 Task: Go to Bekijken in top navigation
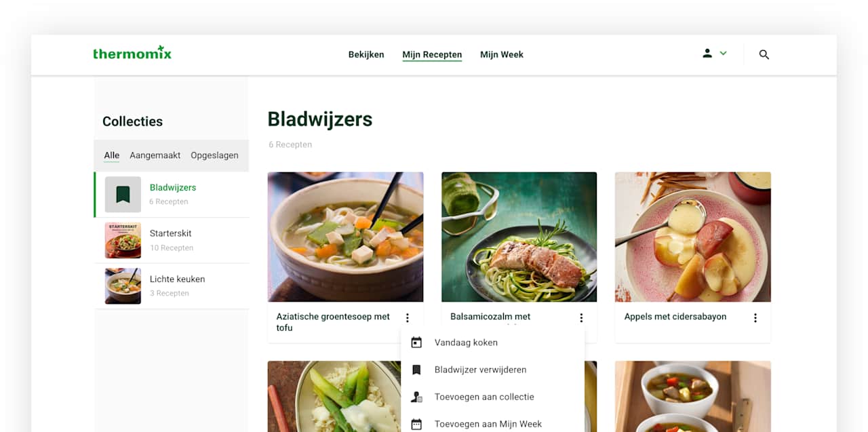366,54
